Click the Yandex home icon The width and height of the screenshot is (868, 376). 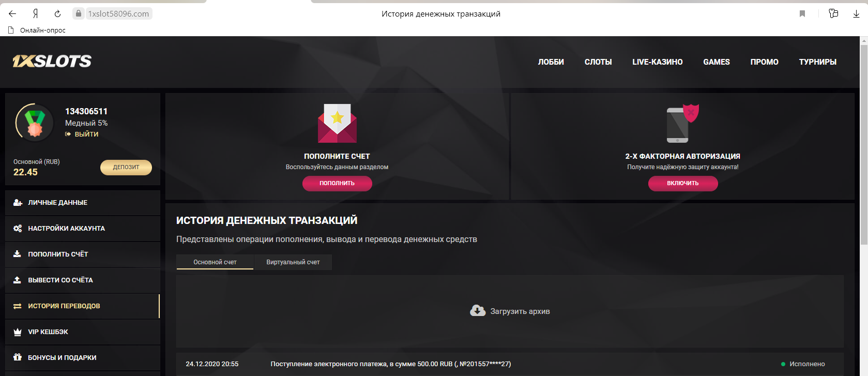36,13
